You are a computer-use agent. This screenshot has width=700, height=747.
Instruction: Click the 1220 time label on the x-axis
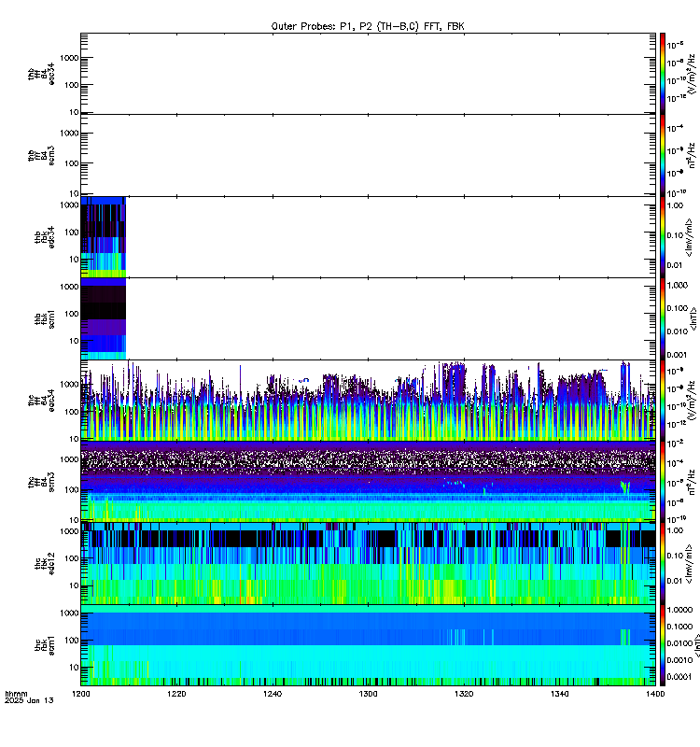[x=176, y=694]
